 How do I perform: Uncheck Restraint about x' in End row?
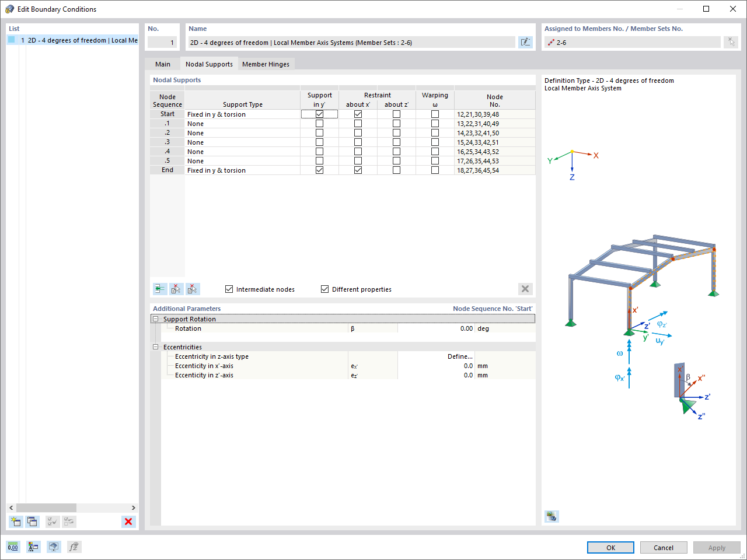[358, 170]
